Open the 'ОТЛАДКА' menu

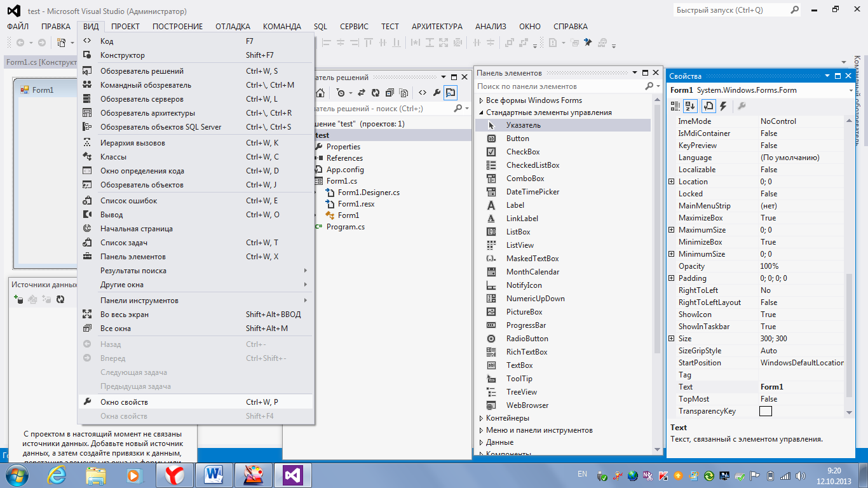click(233, 26)
